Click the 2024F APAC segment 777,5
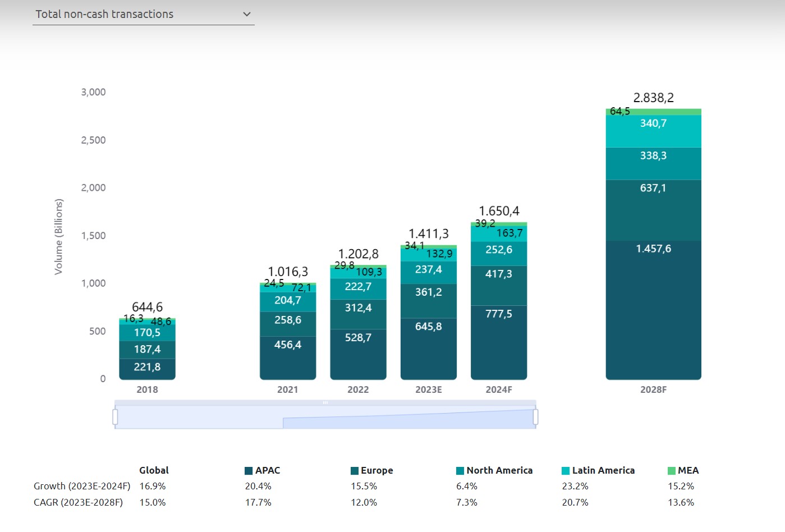Image resolution: width=785 pixels, height=532 pixels. pyautogui.click(x=499, y=342)
